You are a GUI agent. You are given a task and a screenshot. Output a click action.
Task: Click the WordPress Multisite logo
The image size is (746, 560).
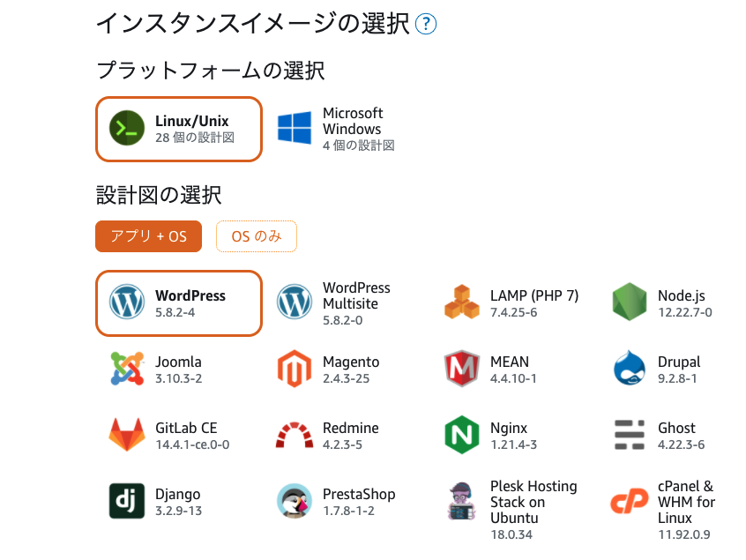pos(295,302)
